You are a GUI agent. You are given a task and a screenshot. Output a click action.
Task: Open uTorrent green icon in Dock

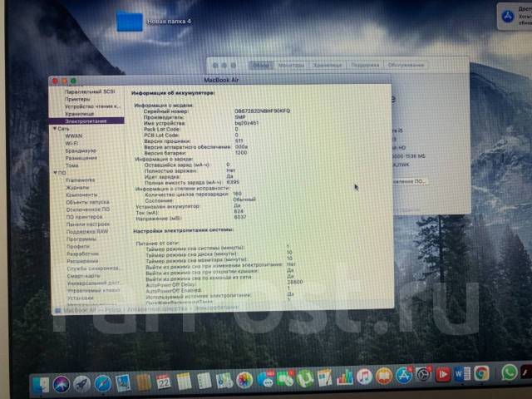click(305, 379)
